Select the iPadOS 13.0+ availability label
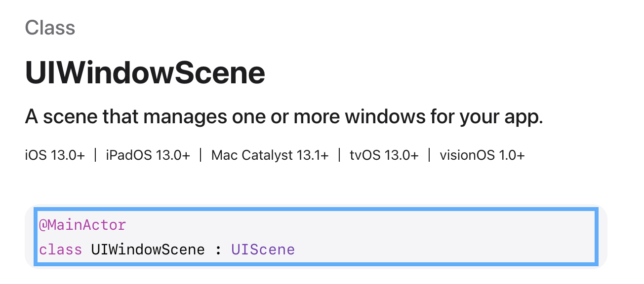This screenshot has width=644, height=284. [148, 155]
